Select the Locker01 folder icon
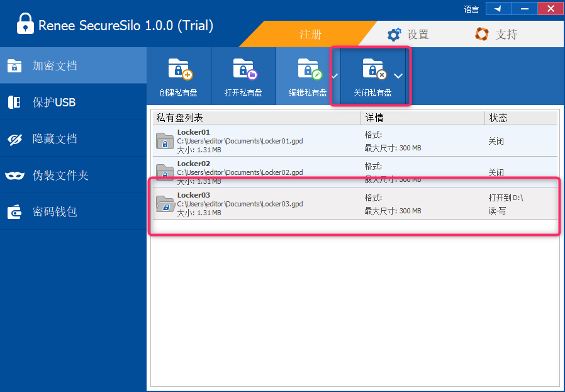Image resolution: width=565 pixels, height=392 pixels. (x=165, y=141)
